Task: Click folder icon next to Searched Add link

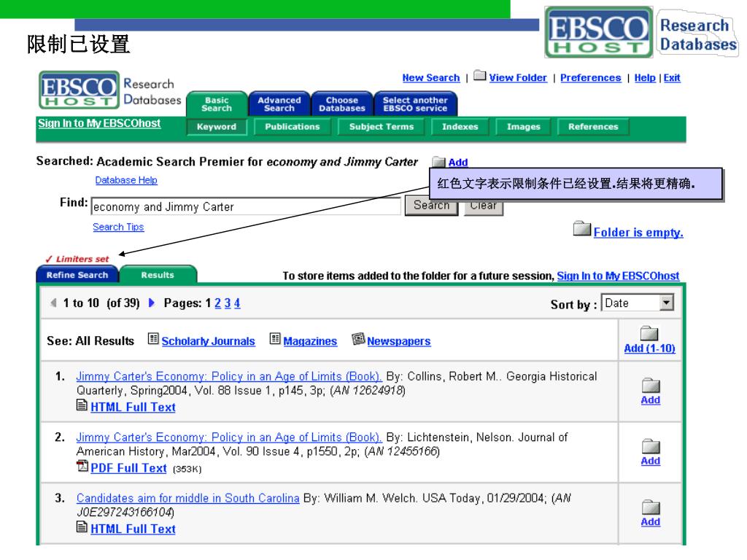Action: click(438, 162)
